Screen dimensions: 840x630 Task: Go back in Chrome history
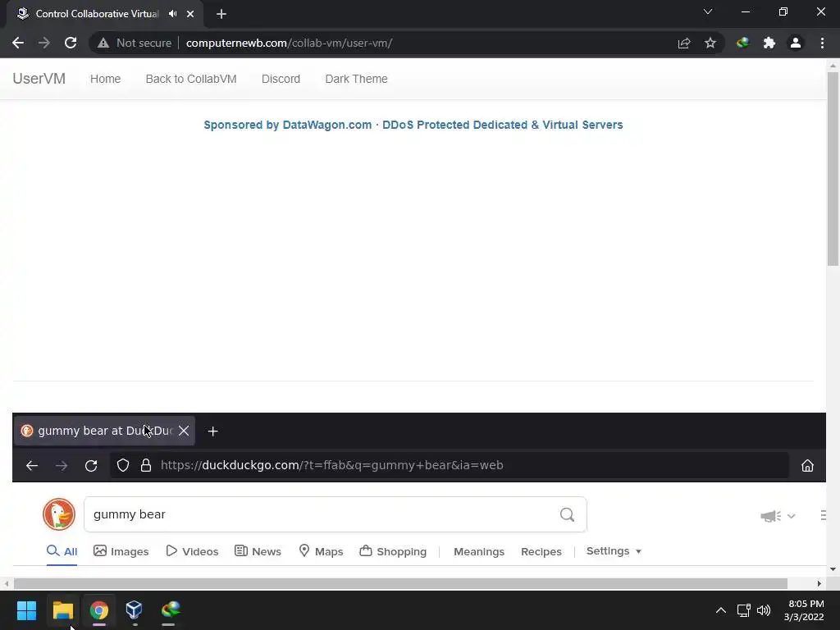point(18,43)
